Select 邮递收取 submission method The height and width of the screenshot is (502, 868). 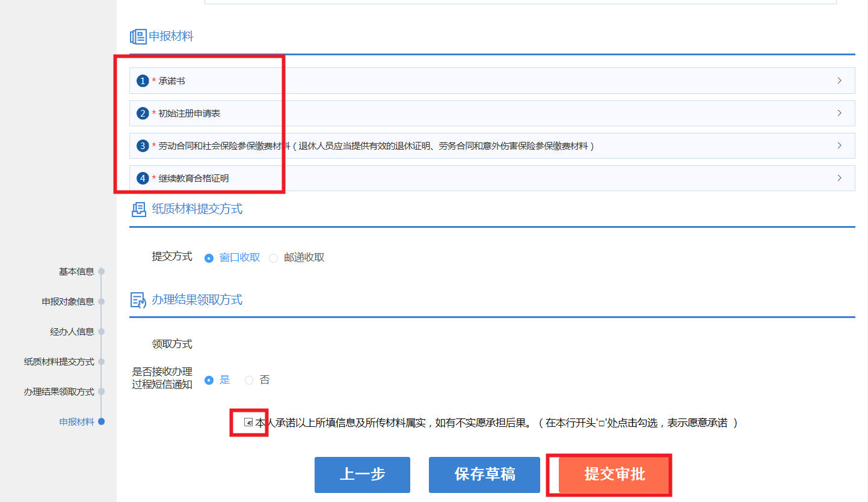(x=274, y=258)
